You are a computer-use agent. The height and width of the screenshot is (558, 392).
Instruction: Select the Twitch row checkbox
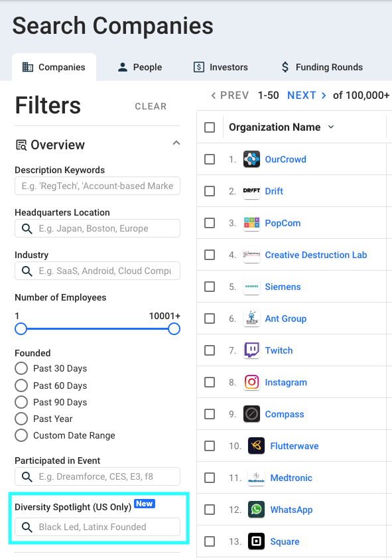(x=210, y=350)
